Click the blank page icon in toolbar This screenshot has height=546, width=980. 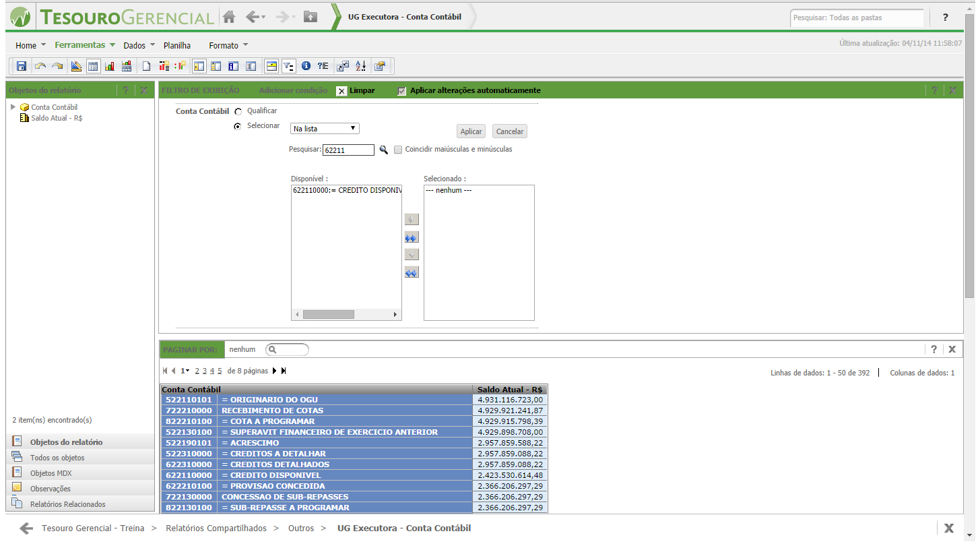(x=145, y=66)
